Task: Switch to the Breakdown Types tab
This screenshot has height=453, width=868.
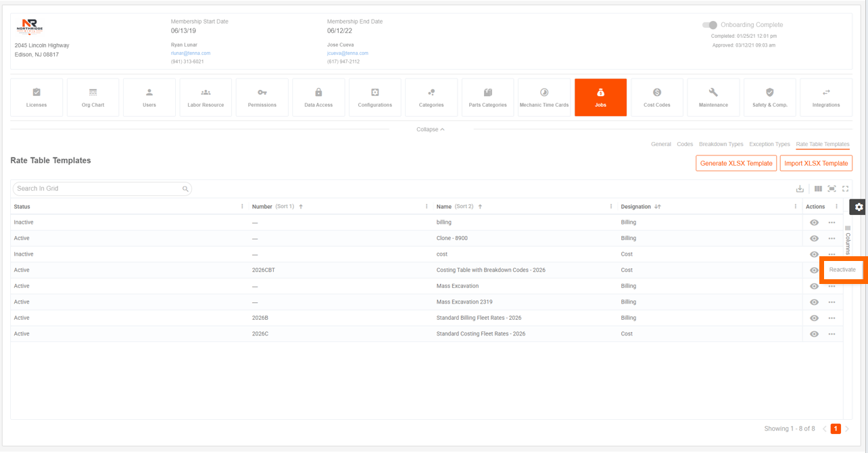Action: pyautogui.click(x=721, y=144)
